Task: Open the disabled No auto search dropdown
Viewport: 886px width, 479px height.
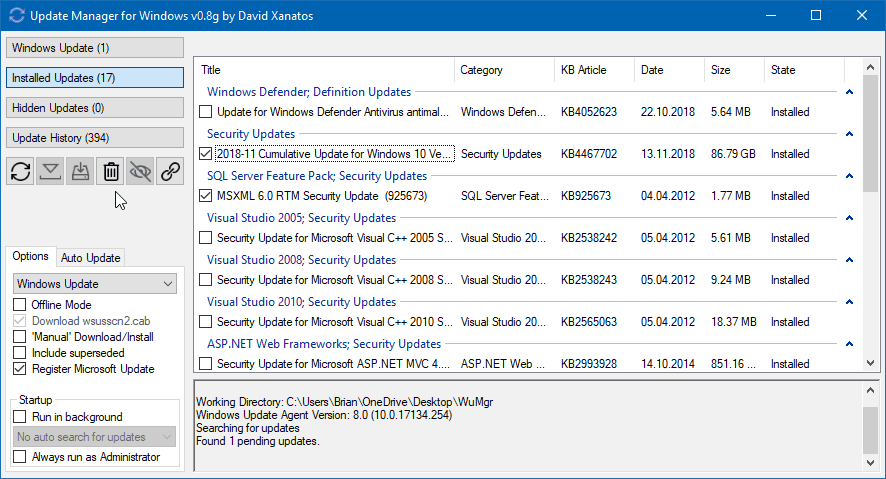Action: click(94, 437)
